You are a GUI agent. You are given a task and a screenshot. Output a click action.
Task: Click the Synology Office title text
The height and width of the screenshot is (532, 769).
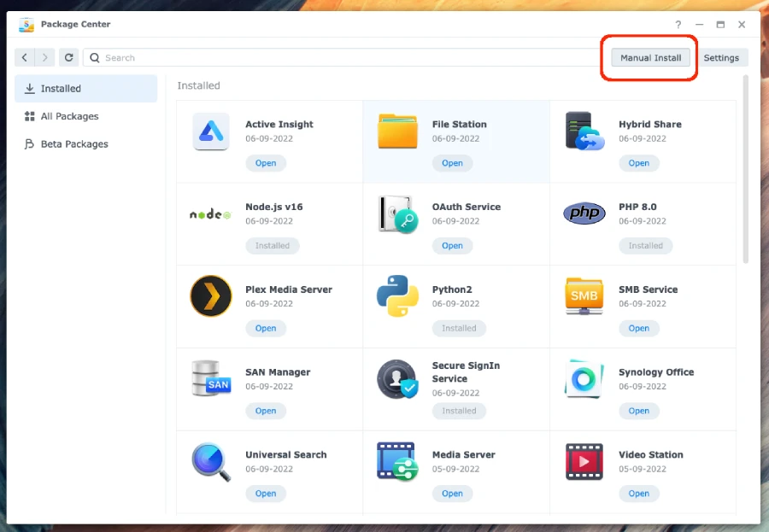[x=656, y=372]
